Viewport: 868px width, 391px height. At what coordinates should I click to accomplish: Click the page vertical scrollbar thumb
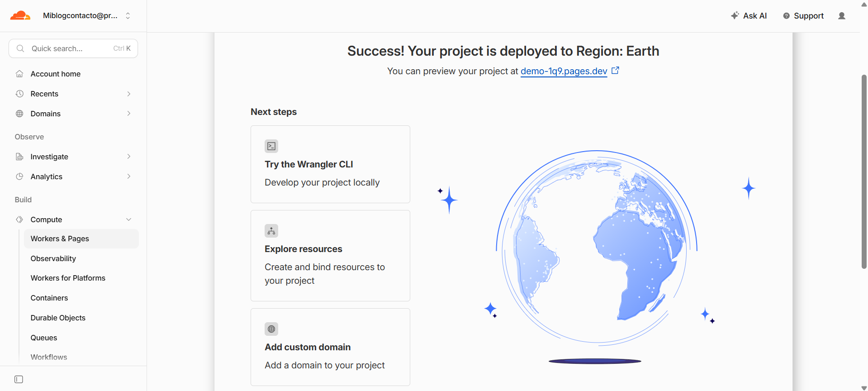point(864,172)
